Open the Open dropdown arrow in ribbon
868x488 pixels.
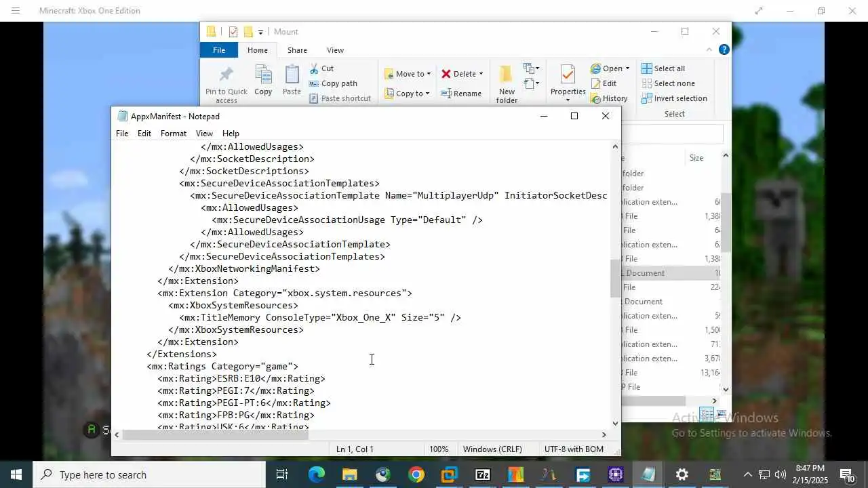click(627, 68)
